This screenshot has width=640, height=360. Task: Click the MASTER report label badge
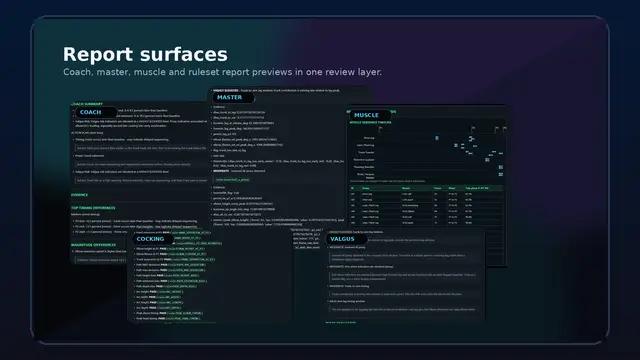[x=233, y=98]
